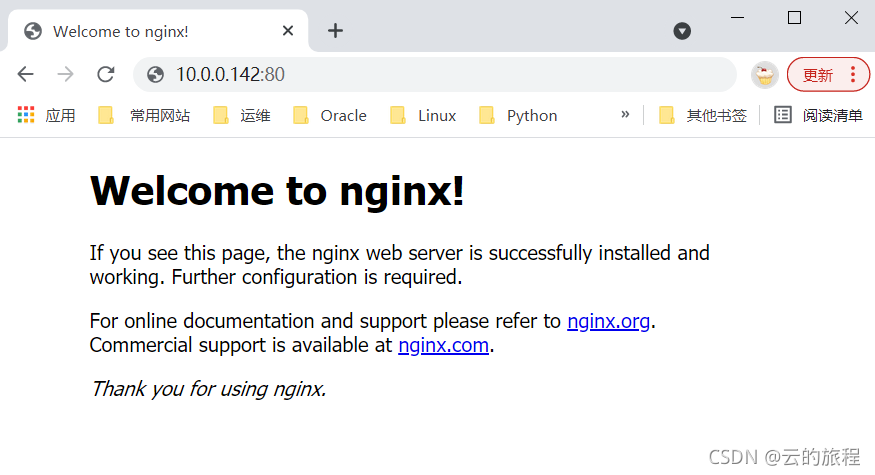Go back to the previous page

click(x=26, y=74)
